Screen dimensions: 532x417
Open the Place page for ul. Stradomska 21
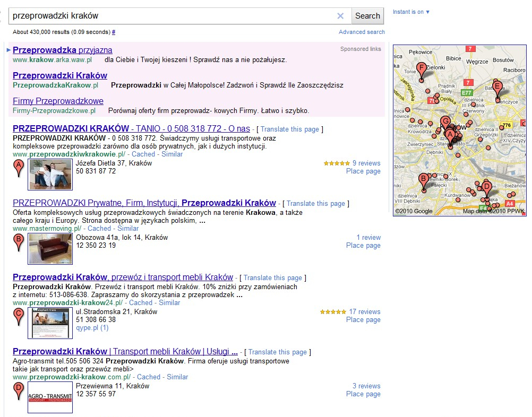click(x=363, y=320)
